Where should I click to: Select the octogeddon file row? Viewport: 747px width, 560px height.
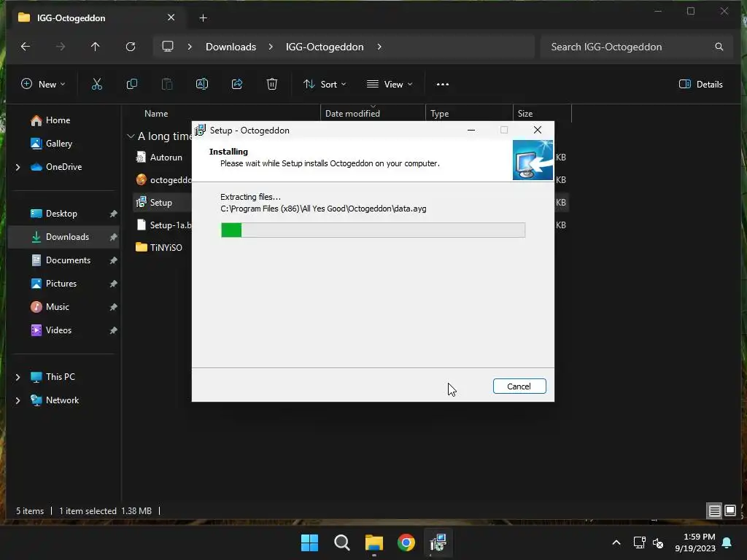coord(163,180)
